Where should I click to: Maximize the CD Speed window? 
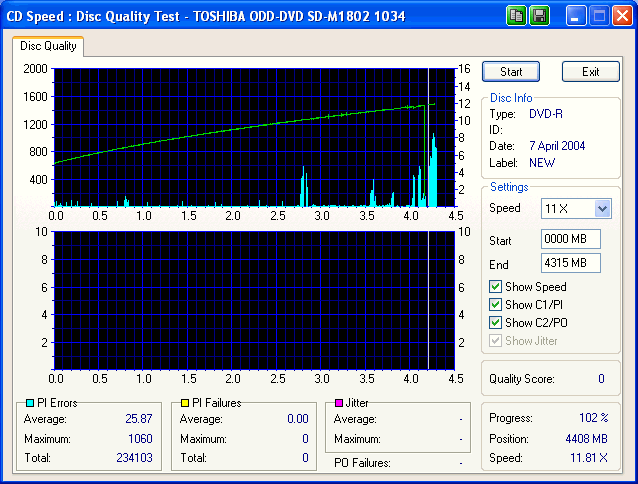click(x=599, y=16)
